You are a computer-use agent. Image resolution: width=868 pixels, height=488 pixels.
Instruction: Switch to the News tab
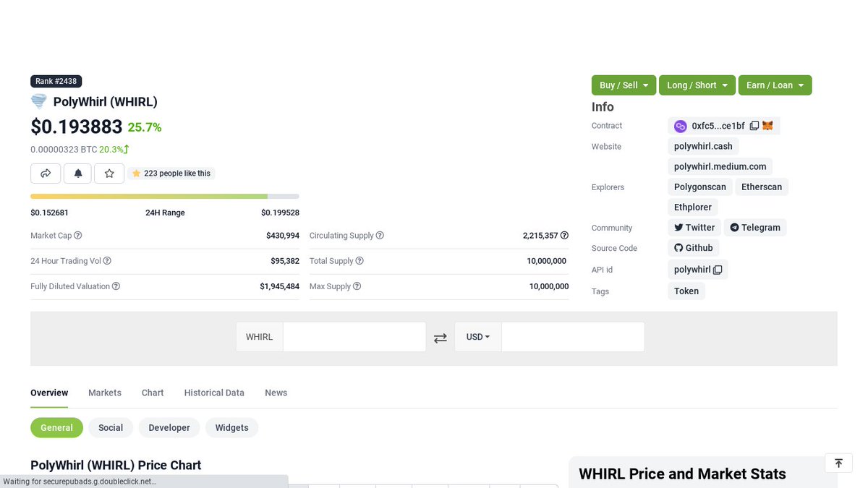click(x=276, y=393)
